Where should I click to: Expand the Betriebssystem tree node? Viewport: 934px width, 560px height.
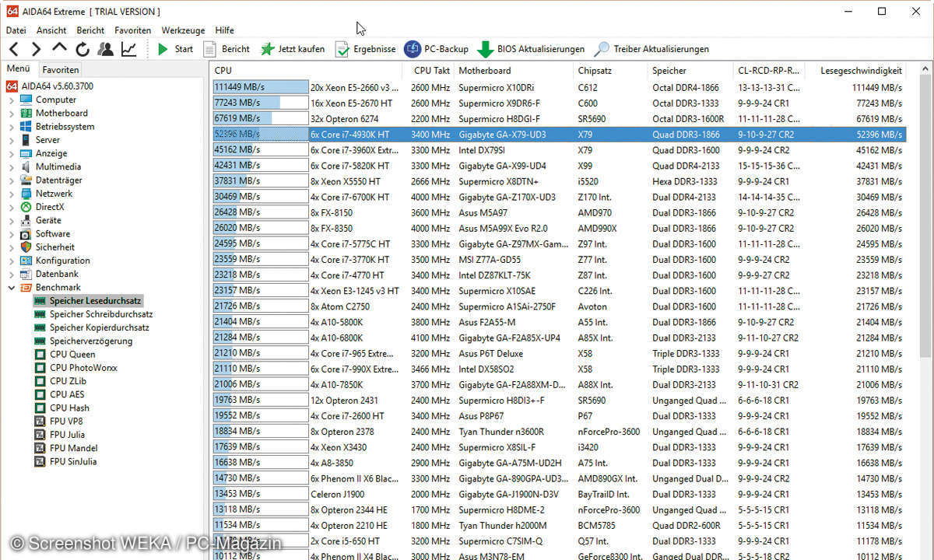pos(11,127)
